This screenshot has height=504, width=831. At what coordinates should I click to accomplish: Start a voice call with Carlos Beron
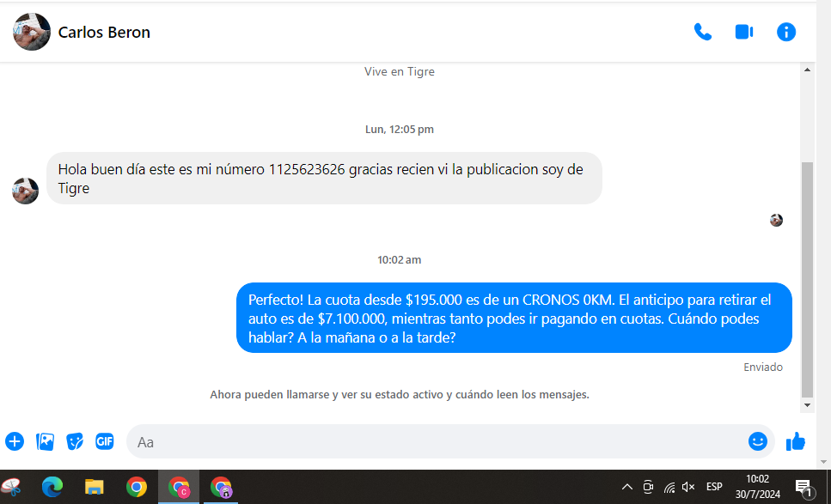702,33
